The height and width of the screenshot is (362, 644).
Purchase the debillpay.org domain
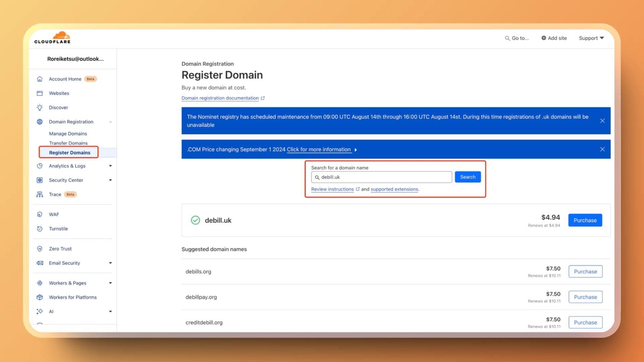click(585, 297)
